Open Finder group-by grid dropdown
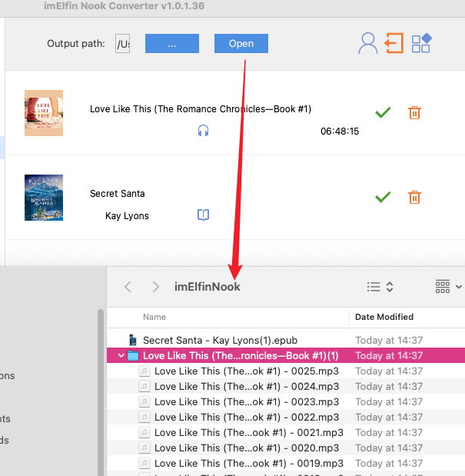 click(x=449, y=287)
